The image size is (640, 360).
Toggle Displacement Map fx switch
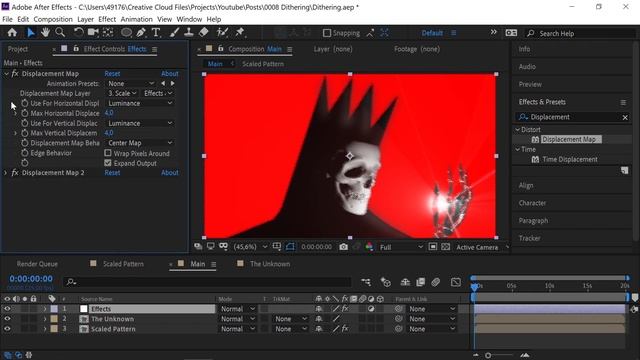pyautogui.click(x=15, y=73)
